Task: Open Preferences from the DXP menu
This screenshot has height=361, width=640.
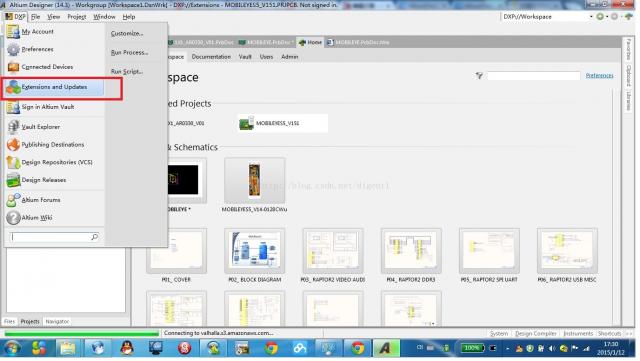Action: coord(37,49)
